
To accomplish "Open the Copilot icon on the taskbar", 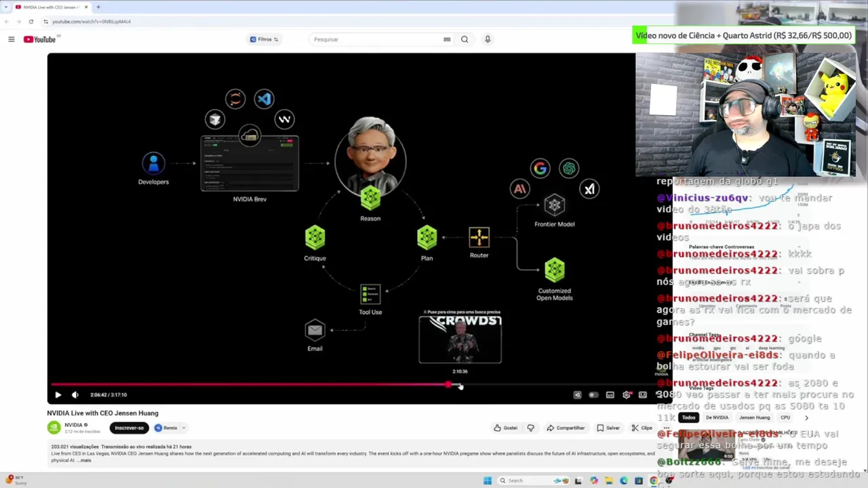I will [x=594, y=481].
